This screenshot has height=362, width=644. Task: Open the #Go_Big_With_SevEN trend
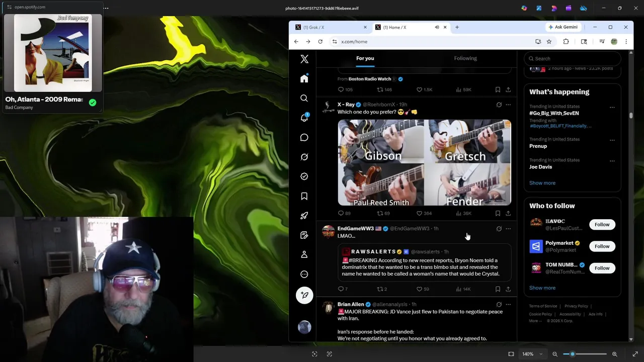pyautogui.click(x=554, y=113)
